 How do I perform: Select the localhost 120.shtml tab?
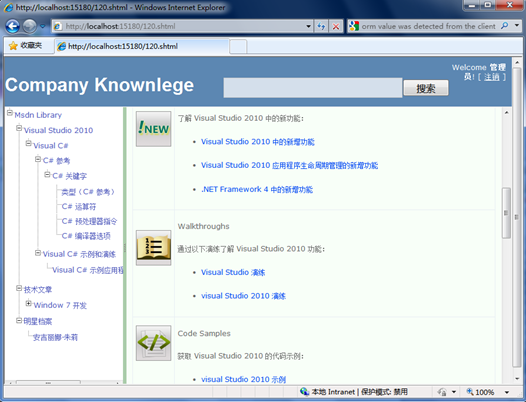point(142,46)
